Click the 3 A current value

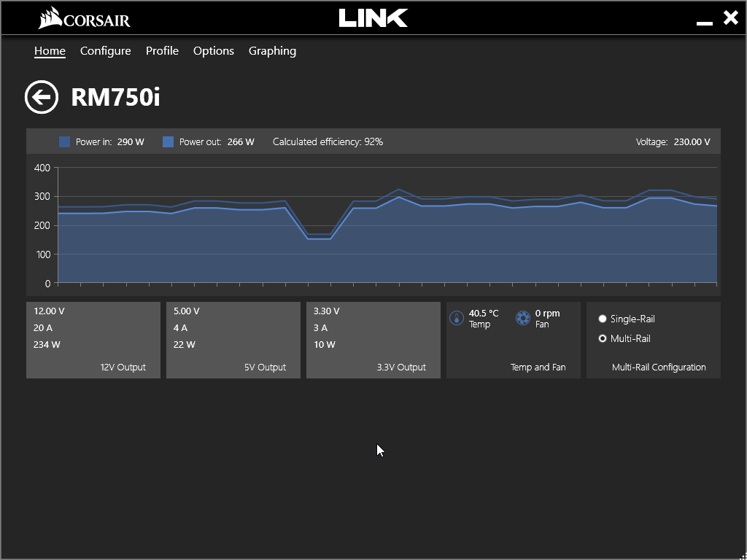point(321,327)
